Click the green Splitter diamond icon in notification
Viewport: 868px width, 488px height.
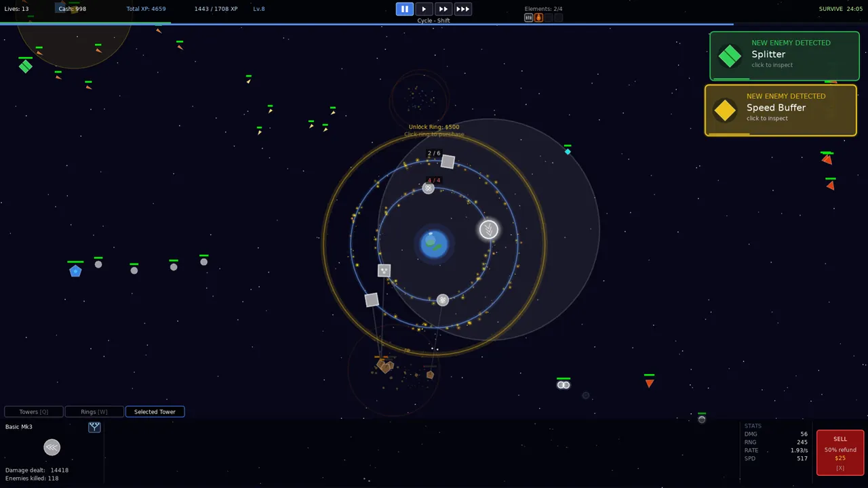click(x=730, y=56)
